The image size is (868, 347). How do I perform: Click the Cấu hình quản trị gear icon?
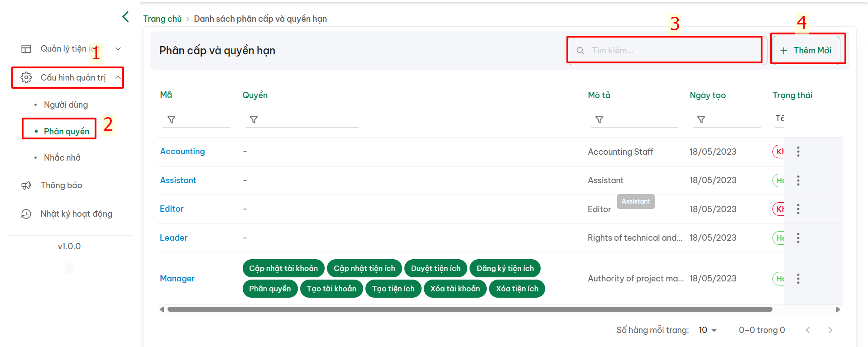point(26,77)
